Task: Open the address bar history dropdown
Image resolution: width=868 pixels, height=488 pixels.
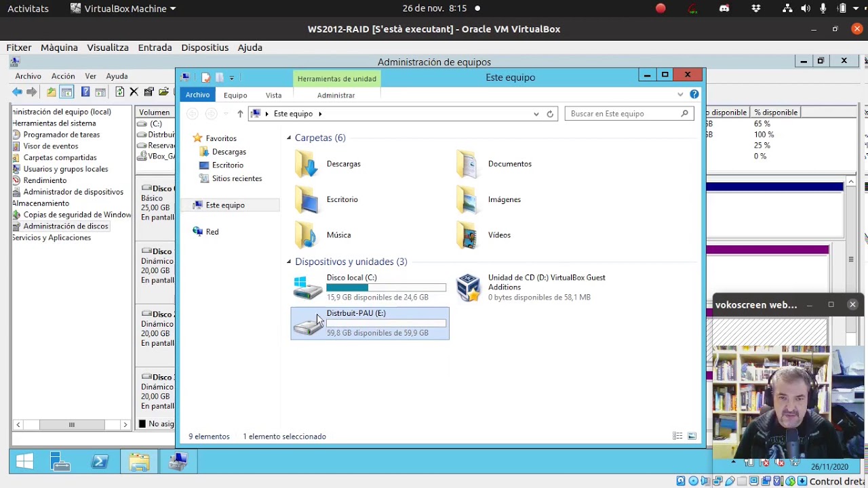Action: coord(536,114)
